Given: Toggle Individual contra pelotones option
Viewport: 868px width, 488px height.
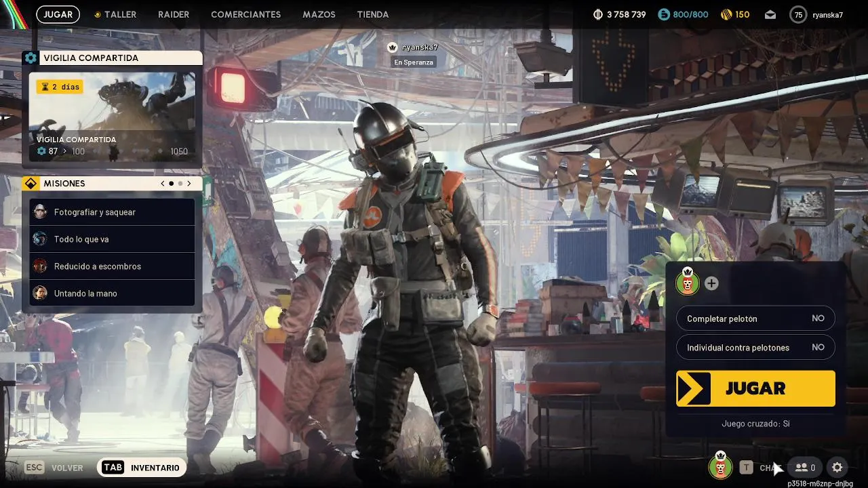Looking at the screenshot, I should pyautogui.click(x=755, y=347).
